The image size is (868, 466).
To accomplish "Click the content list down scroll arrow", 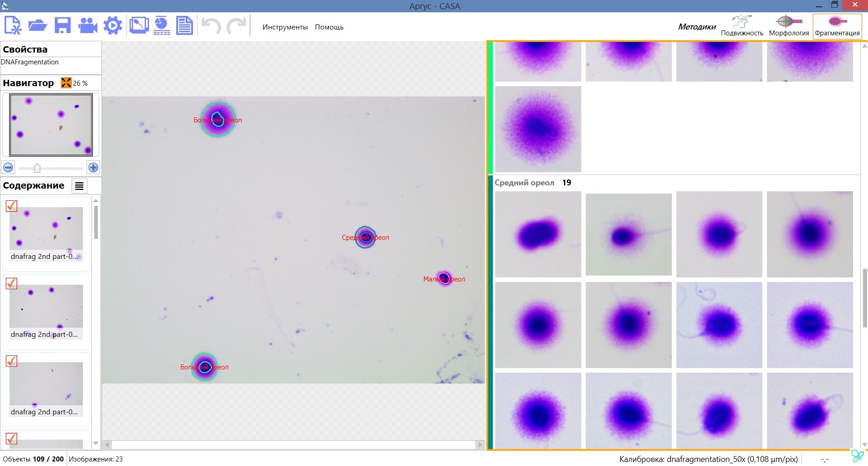I will [x=96, y=443].
